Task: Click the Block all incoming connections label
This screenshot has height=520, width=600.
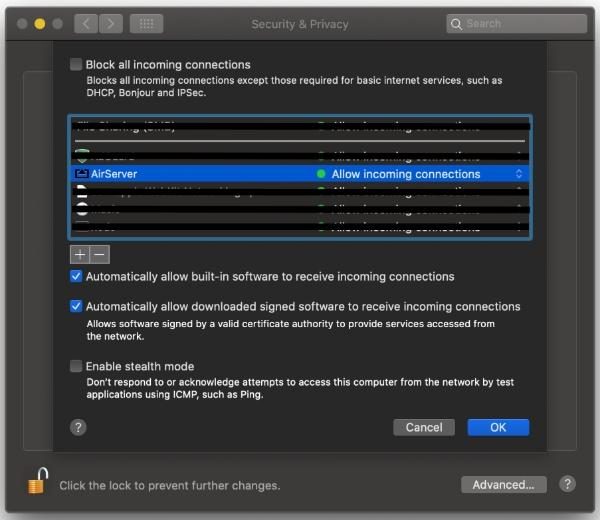Action: (x=168, y=65)
